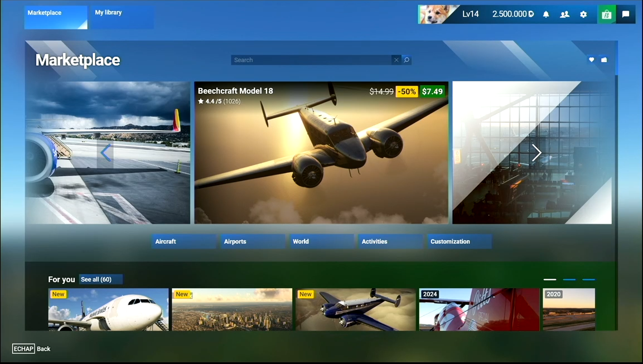Click the wishlist heart icon

coord(591,60)
